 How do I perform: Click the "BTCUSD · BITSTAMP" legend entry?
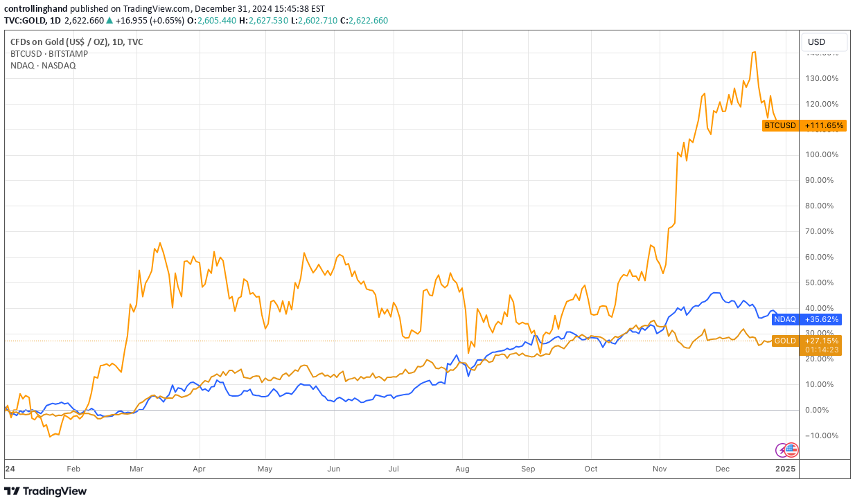pos(49,53)
